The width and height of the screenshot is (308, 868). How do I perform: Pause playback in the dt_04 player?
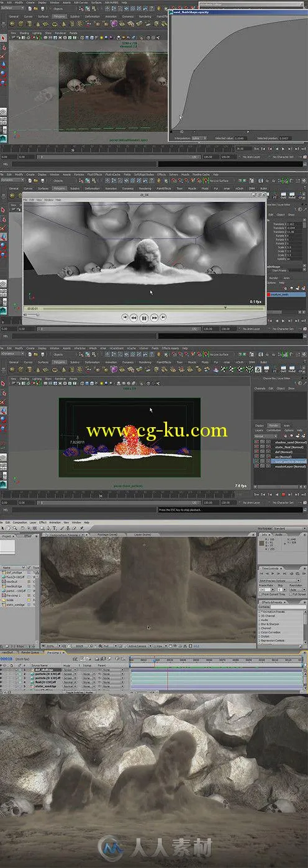click(x=143, y=317)
